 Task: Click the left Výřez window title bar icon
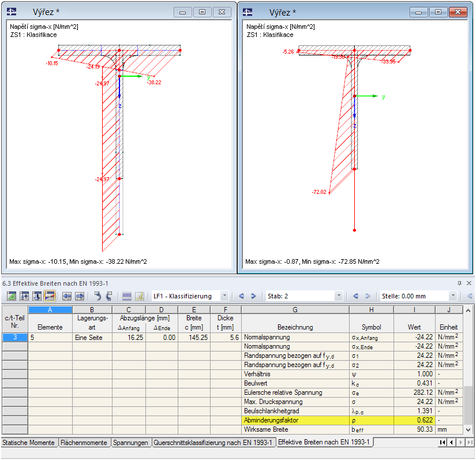pos(12,12)
